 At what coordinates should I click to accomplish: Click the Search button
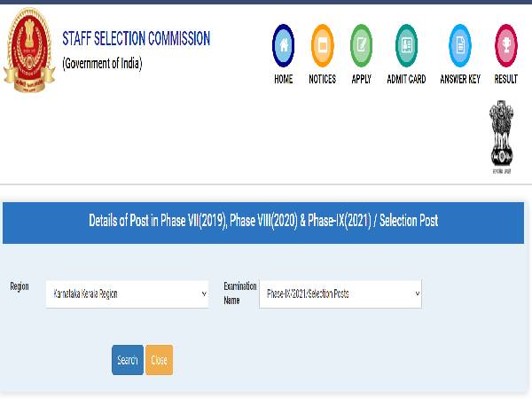point(128,360)
